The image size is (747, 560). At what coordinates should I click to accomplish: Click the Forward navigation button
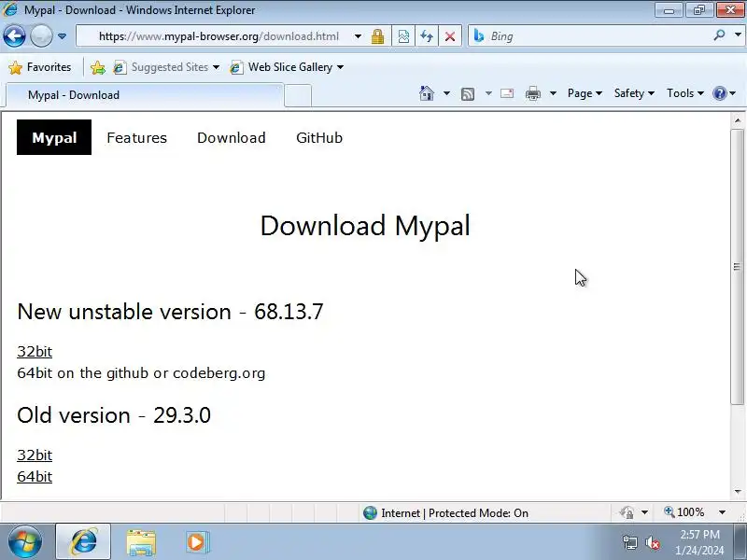(41, 36)
